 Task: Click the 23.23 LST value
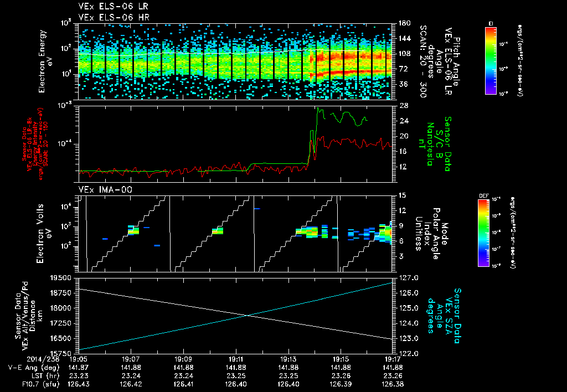click(78, 376)
